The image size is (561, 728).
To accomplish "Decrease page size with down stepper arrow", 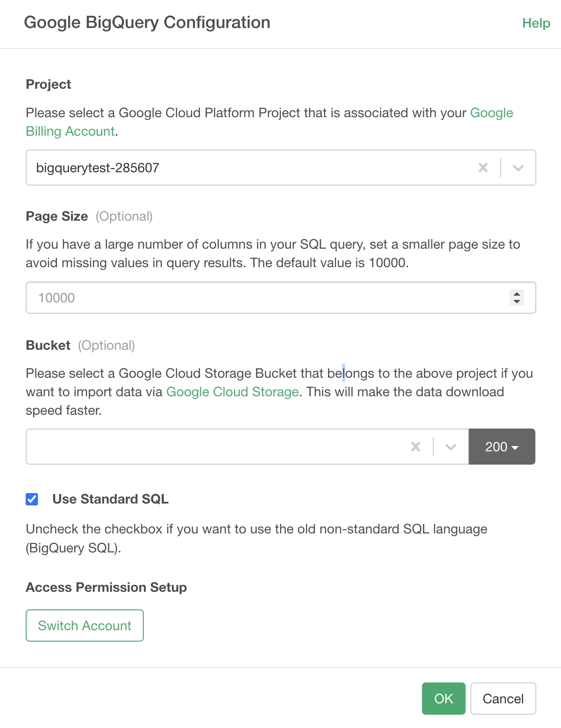I will tap(517, 302).
